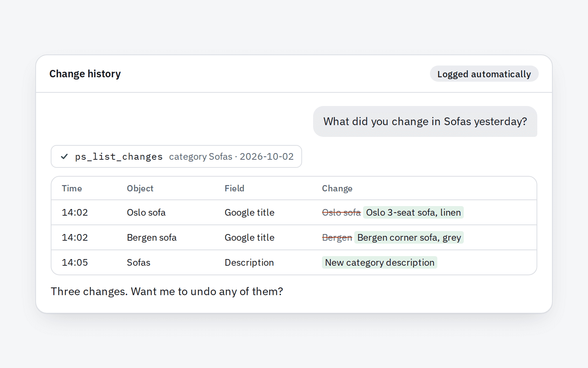Open the ps_list_changes tool call chip

click(x=176, y=156)
